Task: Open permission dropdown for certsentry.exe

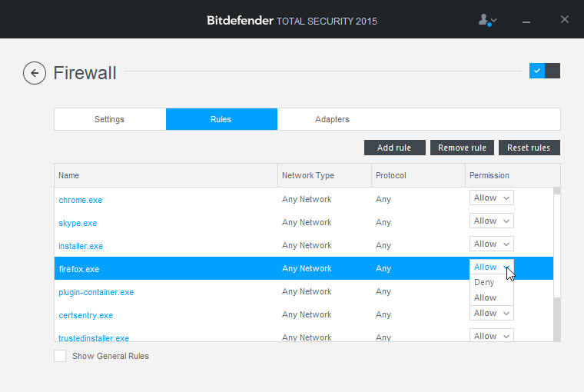Action: 491,313
